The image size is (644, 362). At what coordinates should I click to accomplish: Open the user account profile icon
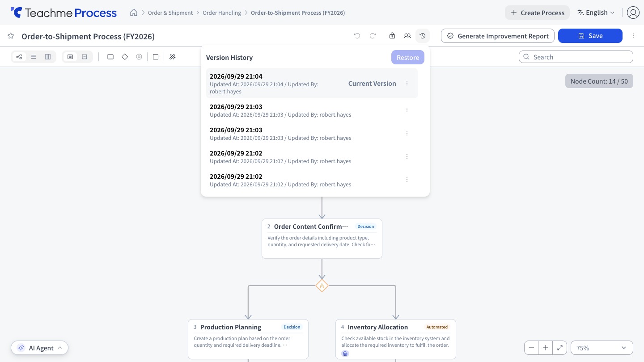click(633, 13)
